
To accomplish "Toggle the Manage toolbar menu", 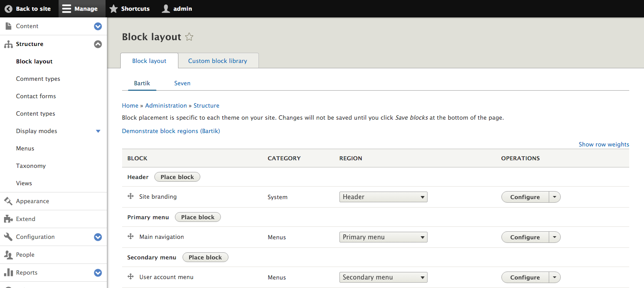I will coord(80,8).
